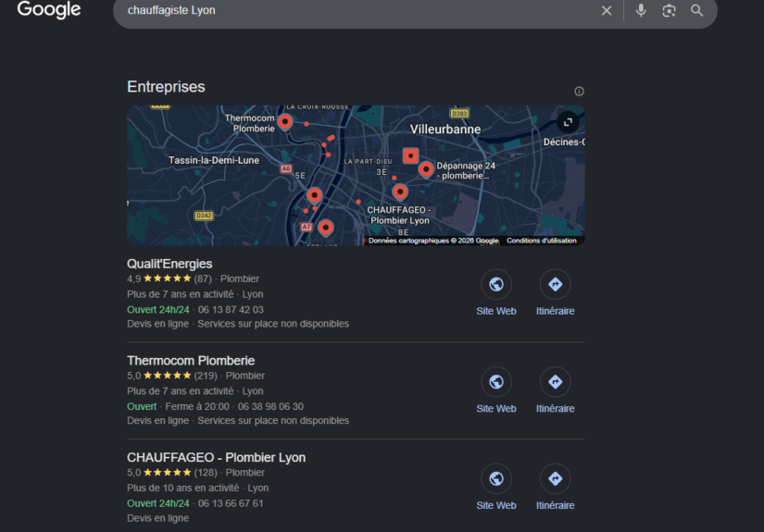
Task: Click the Google logo
Action: coord(49,9)
